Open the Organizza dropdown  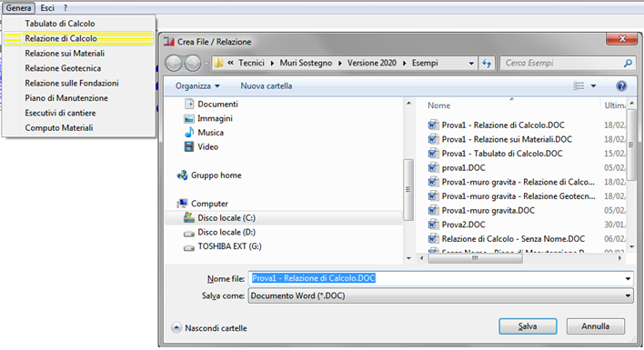197,85
